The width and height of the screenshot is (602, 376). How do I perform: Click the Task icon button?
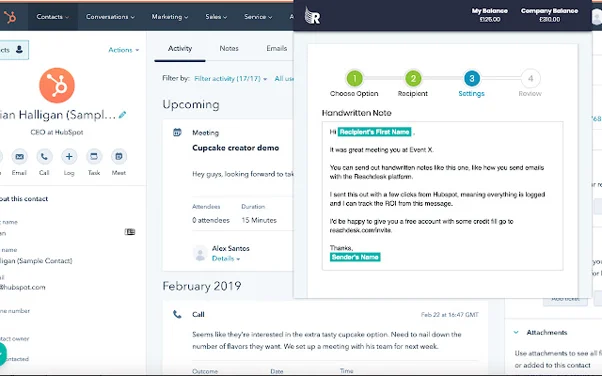coord(94,156)
